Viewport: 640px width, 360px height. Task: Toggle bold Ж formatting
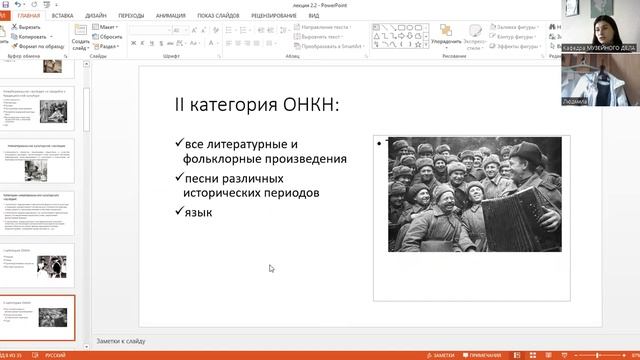click(133, 43)
